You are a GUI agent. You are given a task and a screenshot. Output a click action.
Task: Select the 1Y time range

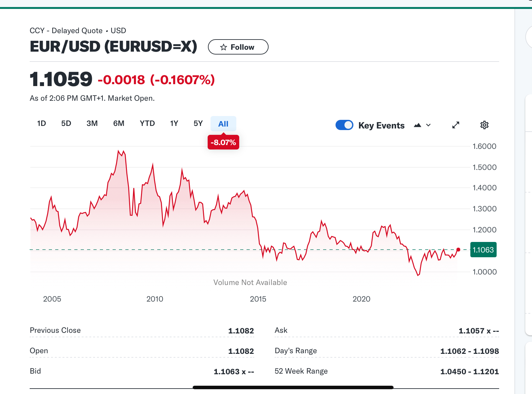174,124
